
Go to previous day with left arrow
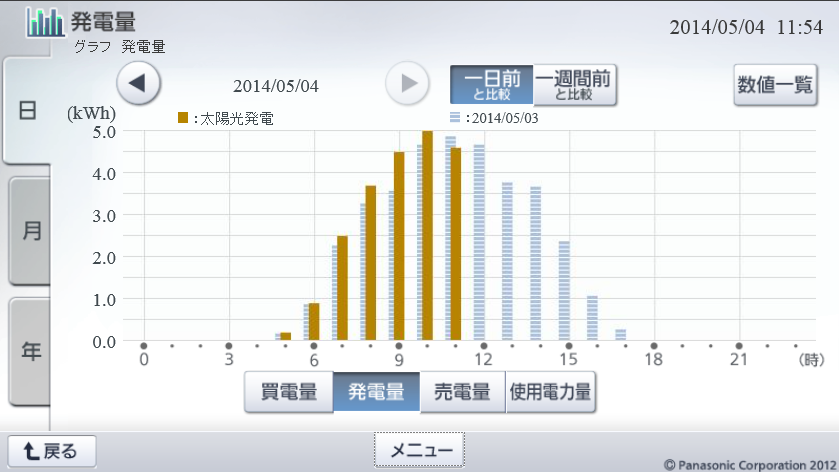point(139,84)
